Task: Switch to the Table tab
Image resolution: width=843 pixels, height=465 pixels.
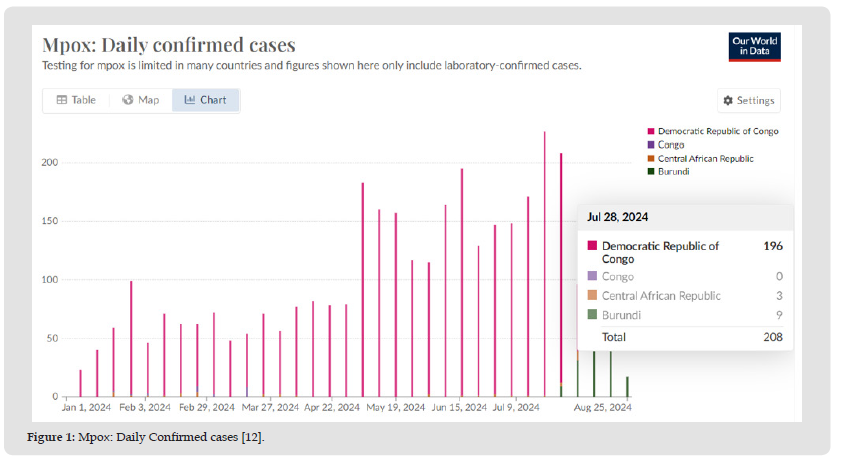Action: tap(76, 100)
